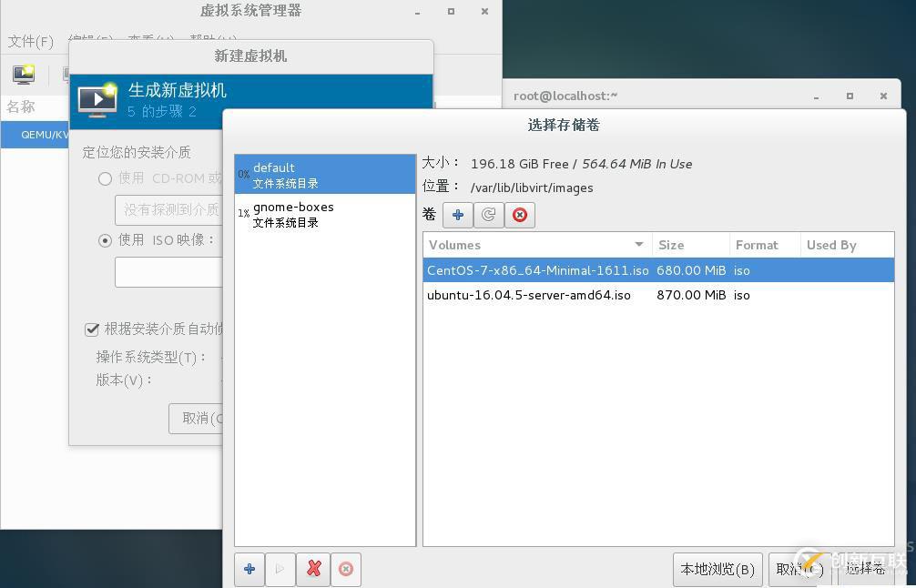The width and height of the screenshot is (916, 588).
Task: Click the ISO image path input field
Action: [168, 272]
